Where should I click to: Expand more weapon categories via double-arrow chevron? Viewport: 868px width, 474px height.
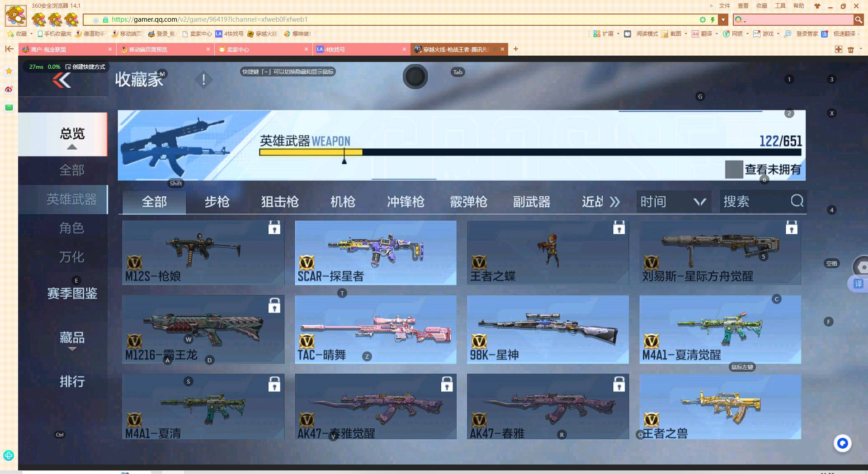(x=616, y=202)
